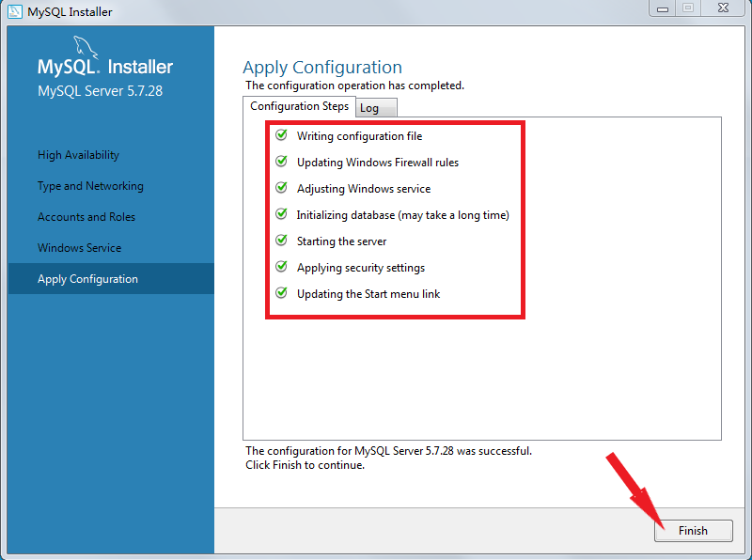This screenshot has width=752, height=560.
Task: Click the 'Apply Configuration' page heading
Action: pyautogui.click(x=322, y=68)
